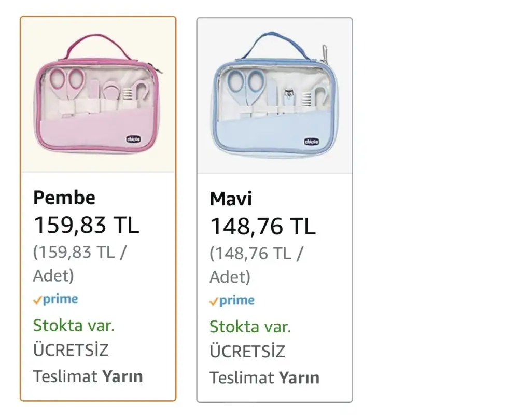The height and width of the screenshot is (420, 531).
Task: Click Stokta var. text in Pembe card
Action: coord(74,326)
